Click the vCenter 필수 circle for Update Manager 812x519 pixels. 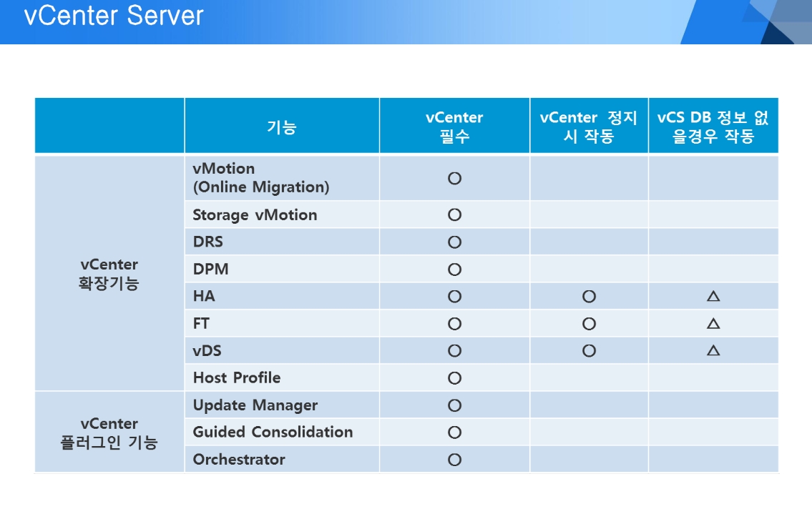455,405
